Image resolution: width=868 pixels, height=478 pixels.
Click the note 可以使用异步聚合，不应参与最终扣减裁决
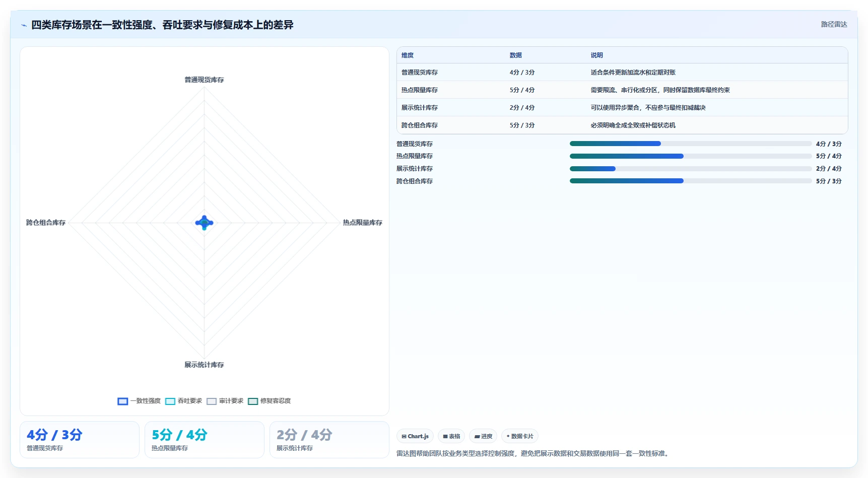pos(648,108)
